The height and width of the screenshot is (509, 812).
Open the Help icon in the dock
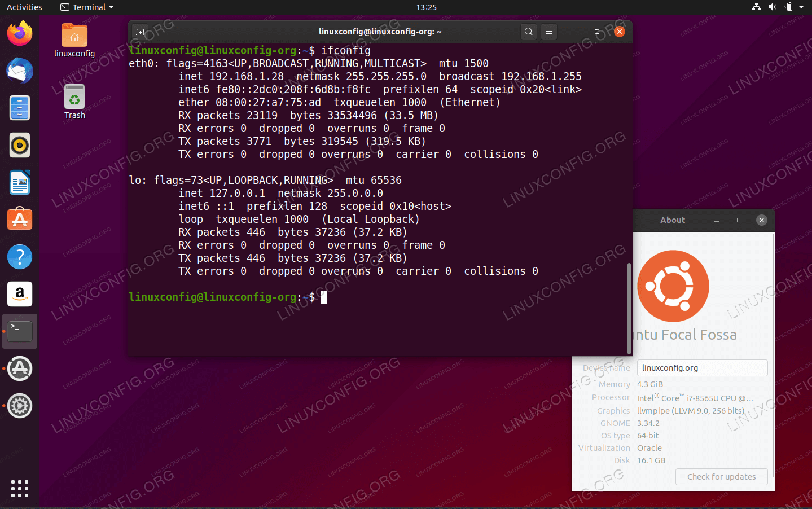point(19,256)
